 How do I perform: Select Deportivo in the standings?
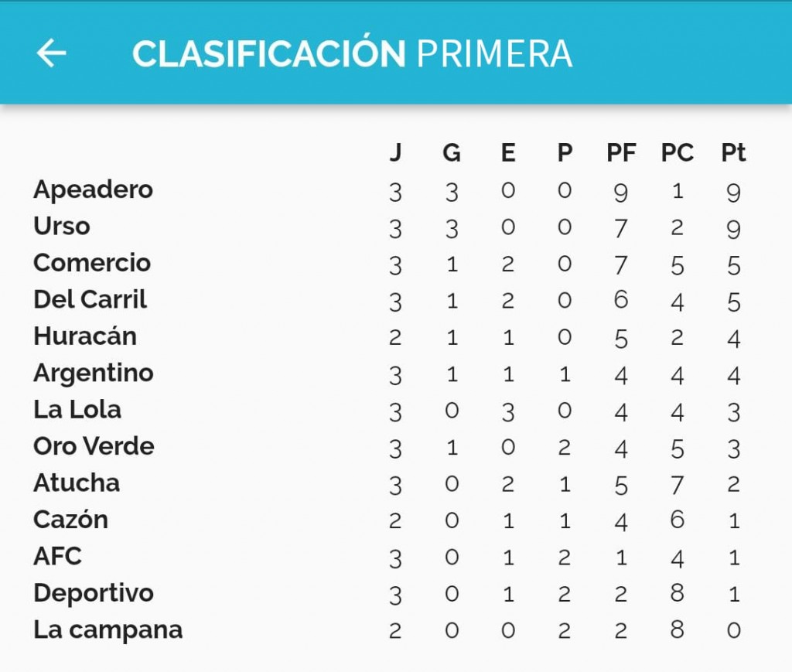(94, 593)
